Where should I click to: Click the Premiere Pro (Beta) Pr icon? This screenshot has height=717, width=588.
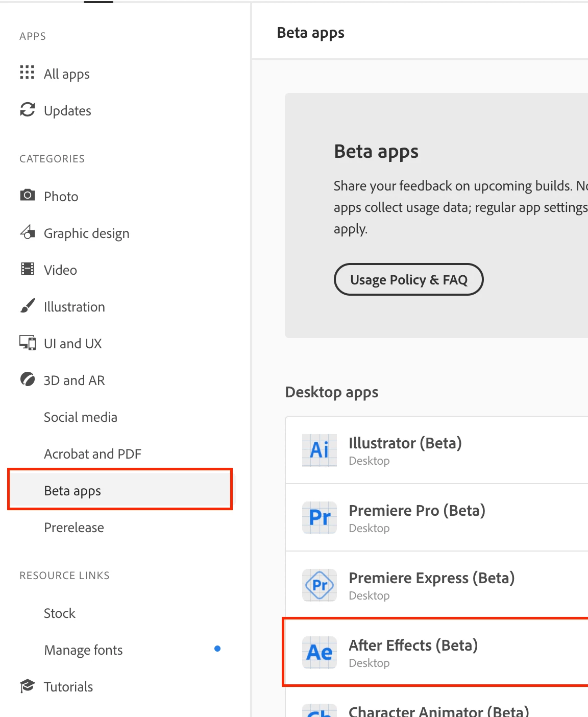pyautogui.click(x=320, y=517)
